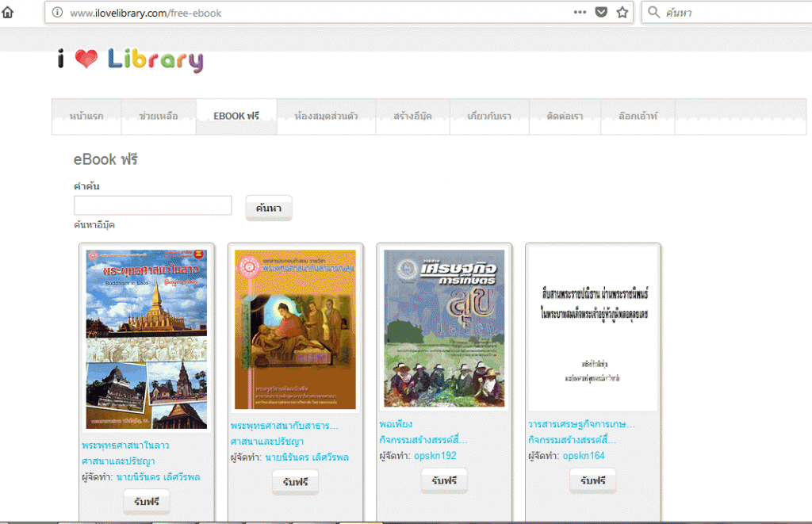Open สร้างอีบุ๊ค tab

click(412, 116)
